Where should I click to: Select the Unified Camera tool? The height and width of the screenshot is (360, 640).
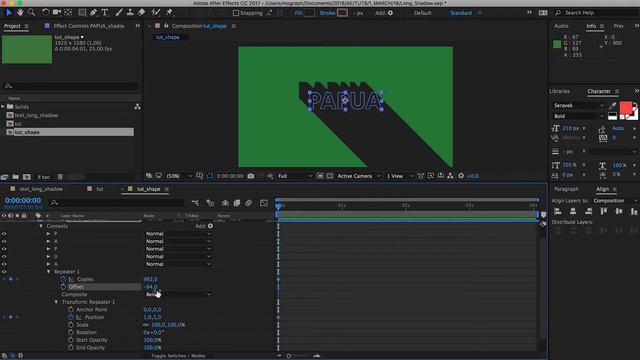[x=57, y=13]
